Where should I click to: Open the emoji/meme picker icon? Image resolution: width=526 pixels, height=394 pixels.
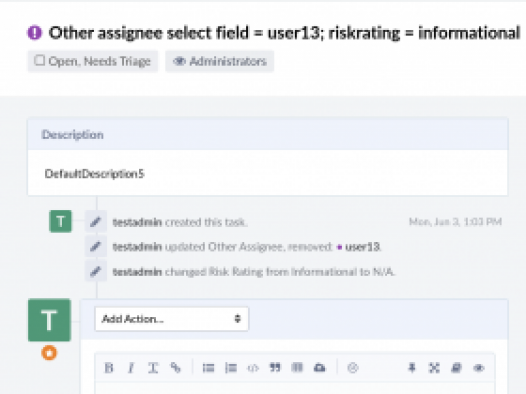(353, 368)
